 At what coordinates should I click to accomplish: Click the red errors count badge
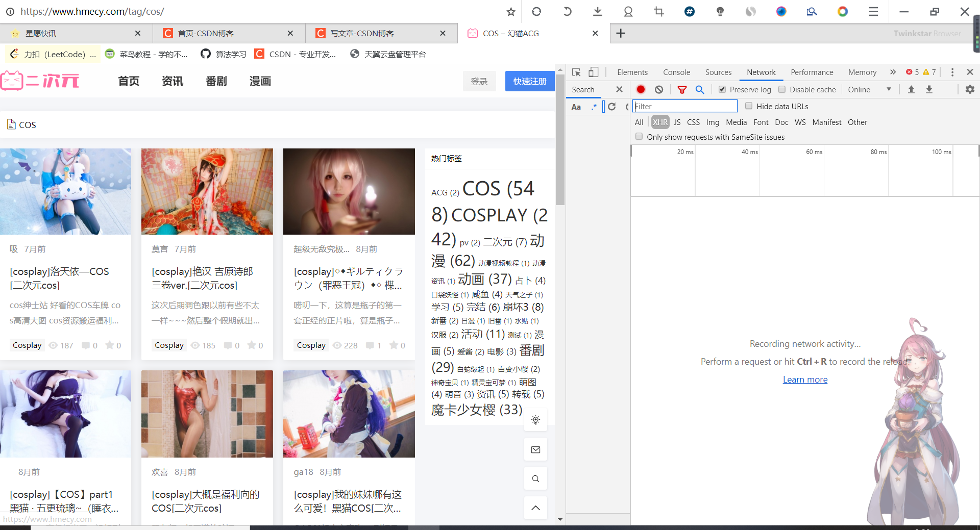coord(912,72)
